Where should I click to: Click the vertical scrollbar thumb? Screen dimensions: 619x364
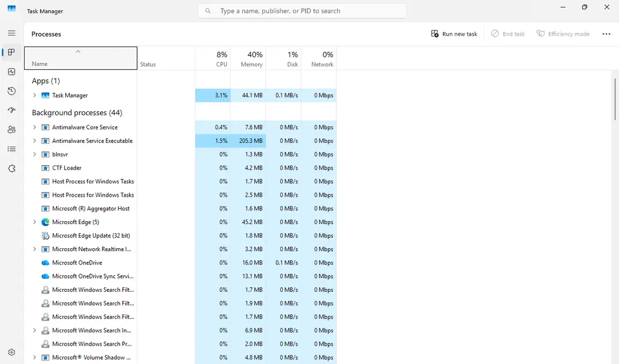(x=615, y=99)
